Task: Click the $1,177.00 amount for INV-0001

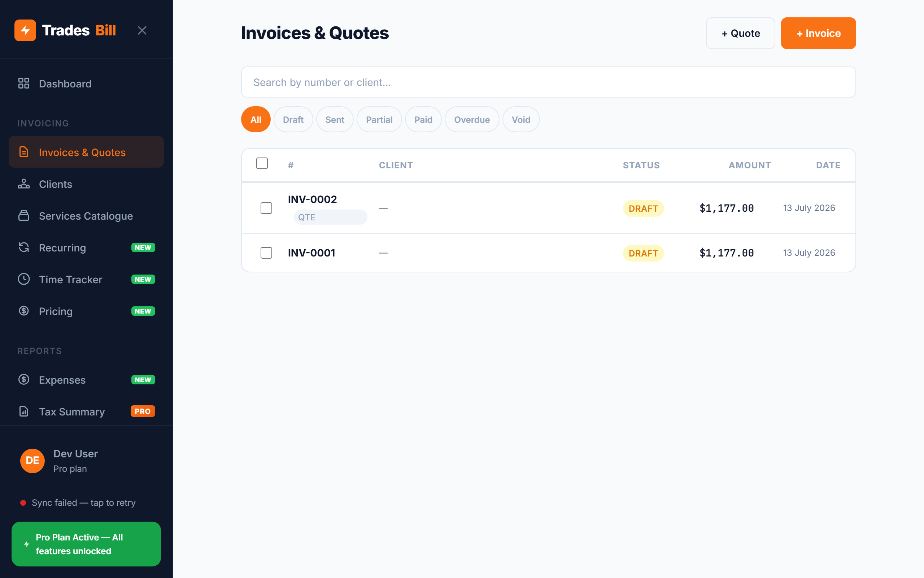Action: (x=727, y=253)
